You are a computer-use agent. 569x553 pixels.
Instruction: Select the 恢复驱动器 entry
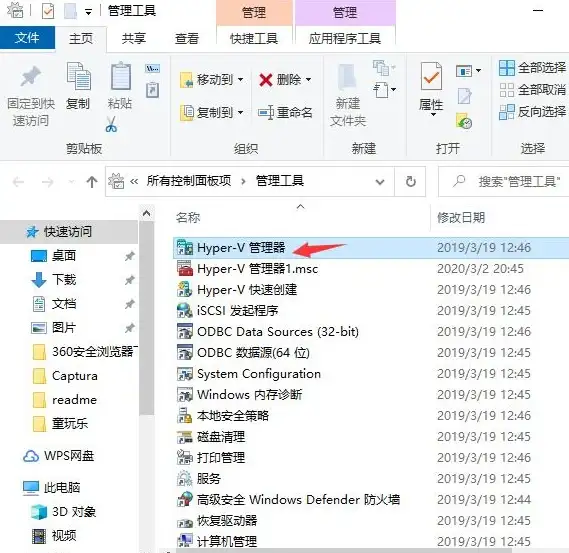[x=227, y=520]
